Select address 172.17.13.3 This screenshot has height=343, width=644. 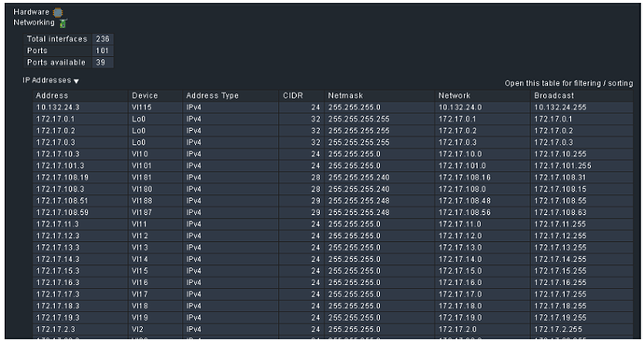58,248
